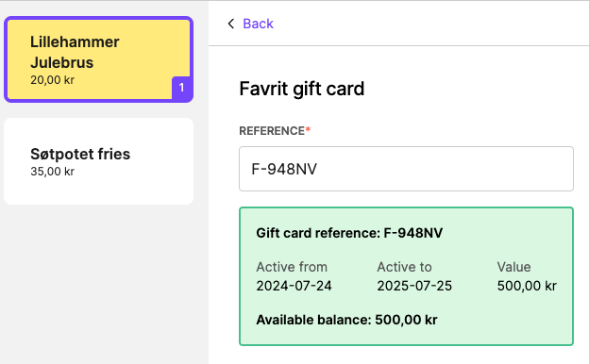Click the Favrit gift card heading

pyautogui.click(x=302, y=89)
